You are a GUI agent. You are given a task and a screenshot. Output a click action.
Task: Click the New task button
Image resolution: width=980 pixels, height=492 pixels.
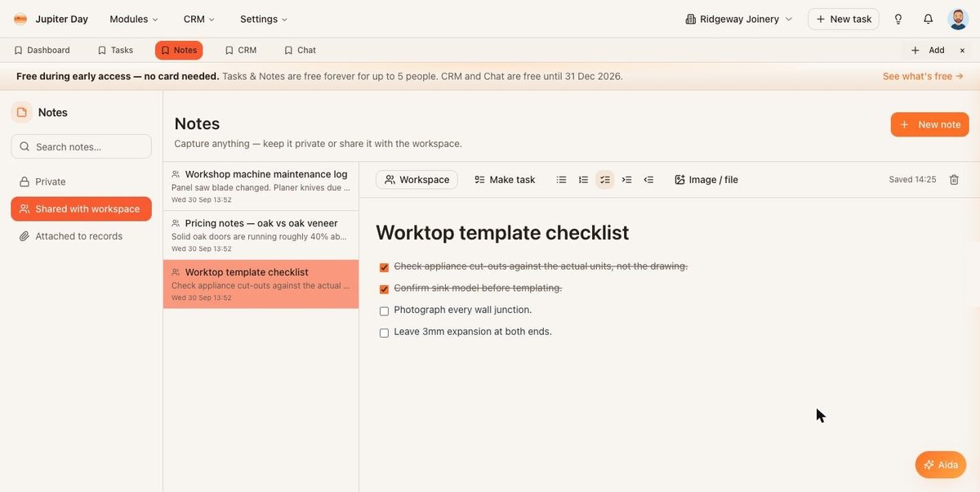(844, 19)
